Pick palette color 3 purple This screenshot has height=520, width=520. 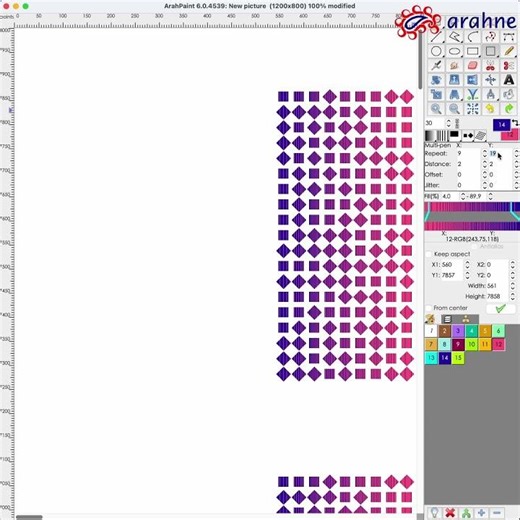point(458,331)
